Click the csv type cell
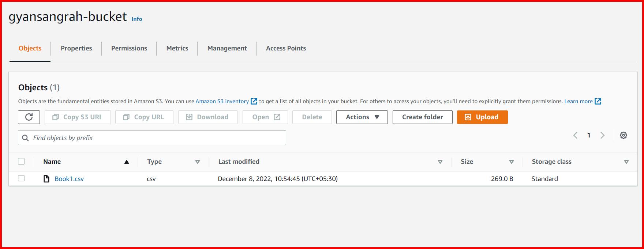 pos(151,179)
